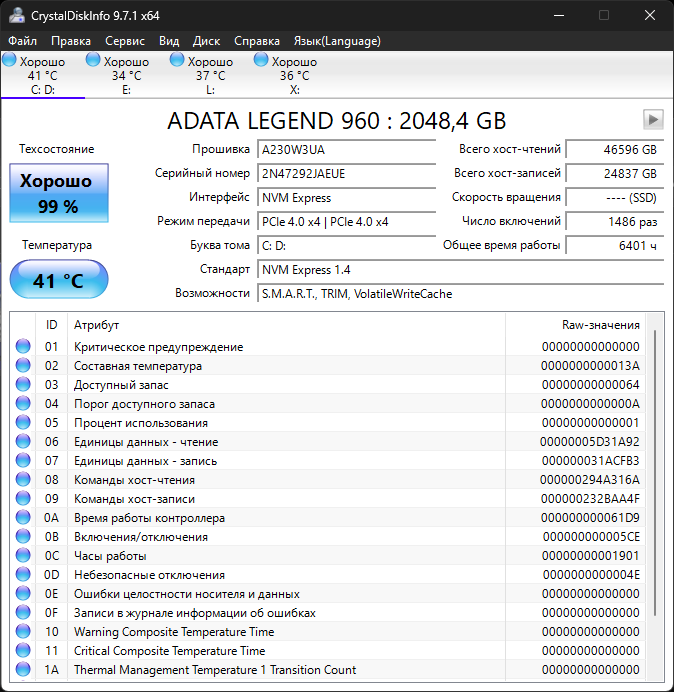Screen dimensions: 674x692
Task: Click the status orb for attribute 05
Action: pos(23,423)
